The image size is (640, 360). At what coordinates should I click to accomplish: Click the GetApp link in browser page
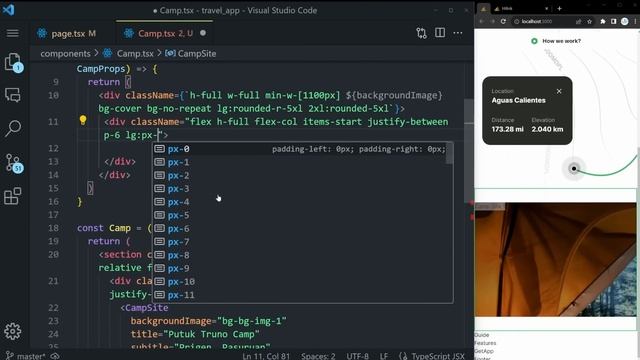click(x=484, y=351)
